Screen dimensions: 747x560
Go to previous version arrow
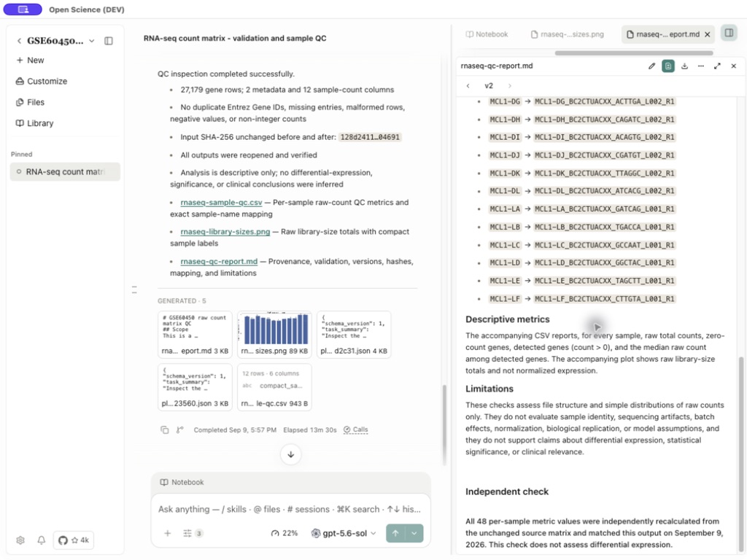pyautogui.click(x=468, y=86)
